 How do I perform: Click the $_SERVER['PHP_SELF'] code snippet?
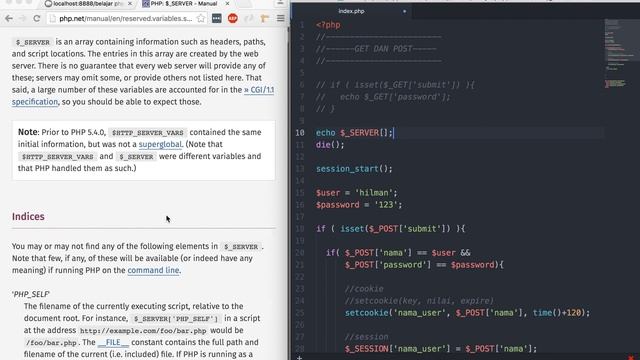(176, 318)
